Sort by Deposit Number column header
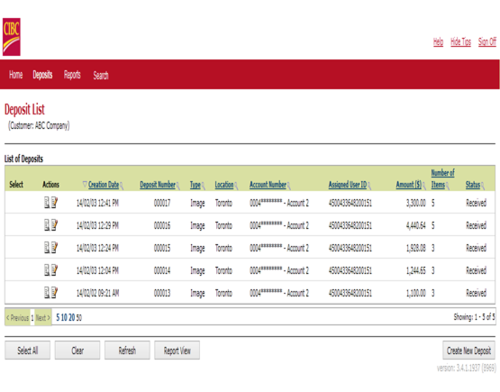500x392 pixels. 157,184
